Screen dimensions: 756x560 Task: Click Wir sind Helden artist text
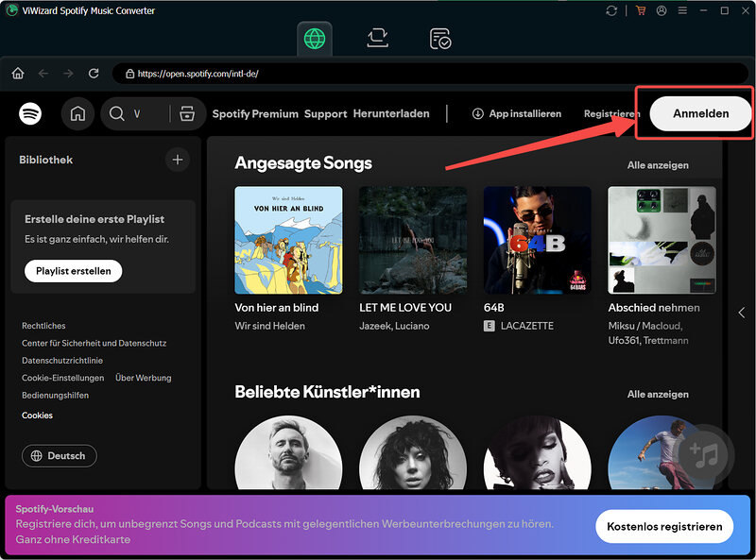(x=269, y=326)
